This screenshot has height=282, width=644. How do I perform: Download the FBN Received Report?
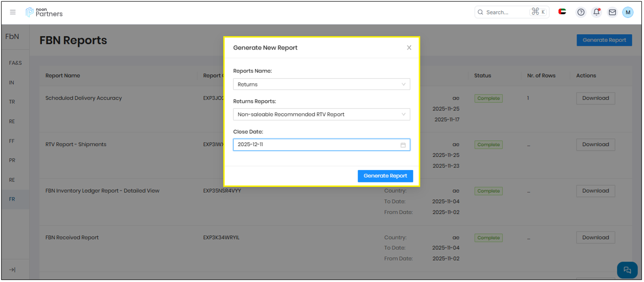(595, 238)
